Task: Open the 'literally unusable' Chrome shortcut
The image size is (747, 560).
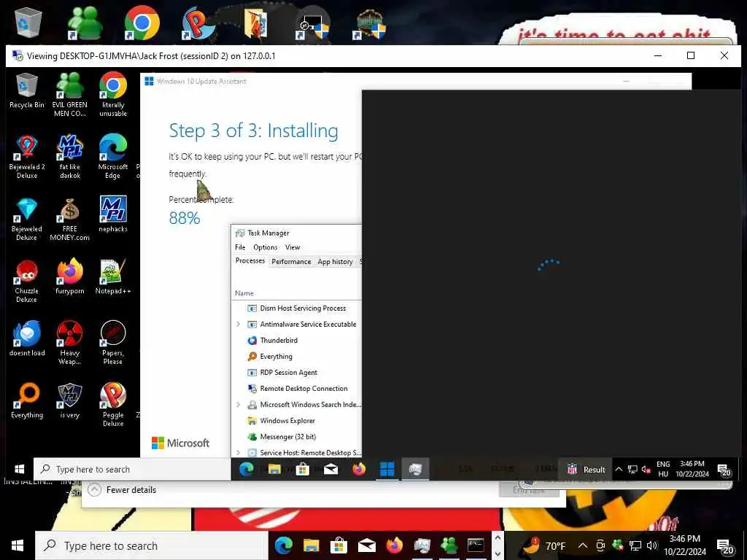Action: click(113, 95)
